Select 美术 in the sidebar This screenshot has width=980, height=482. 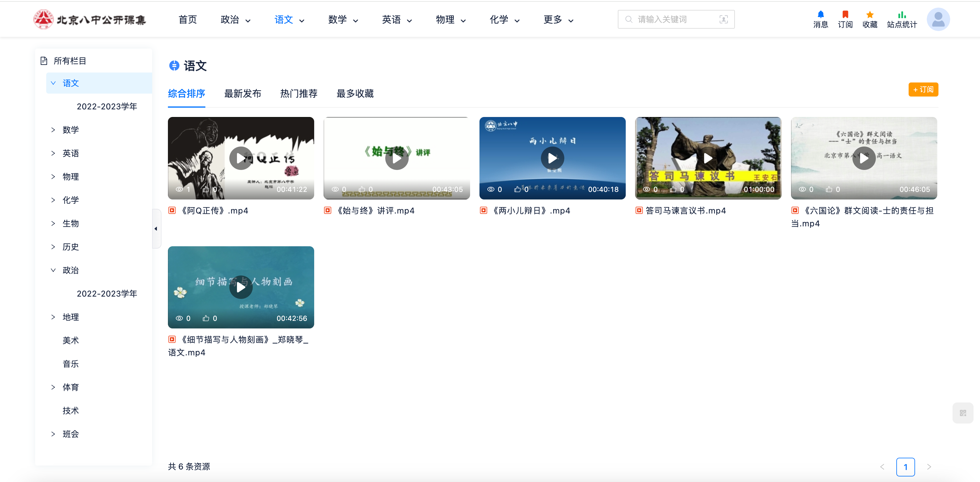click(71, 340)
